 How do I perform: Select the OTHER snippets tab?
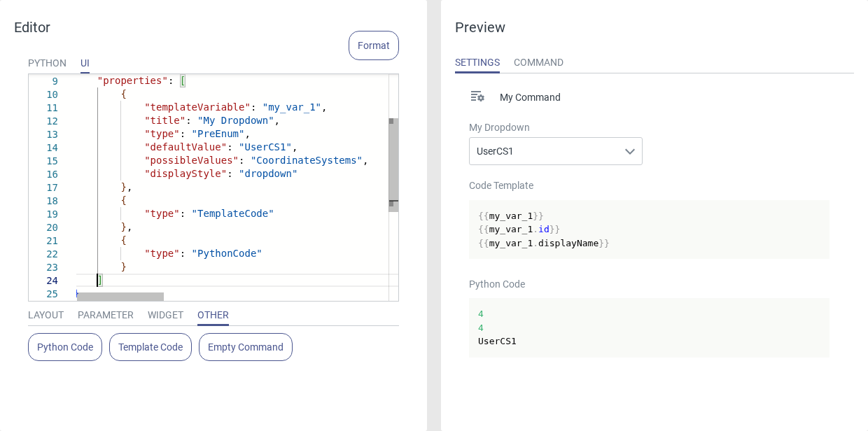[213, 315]
